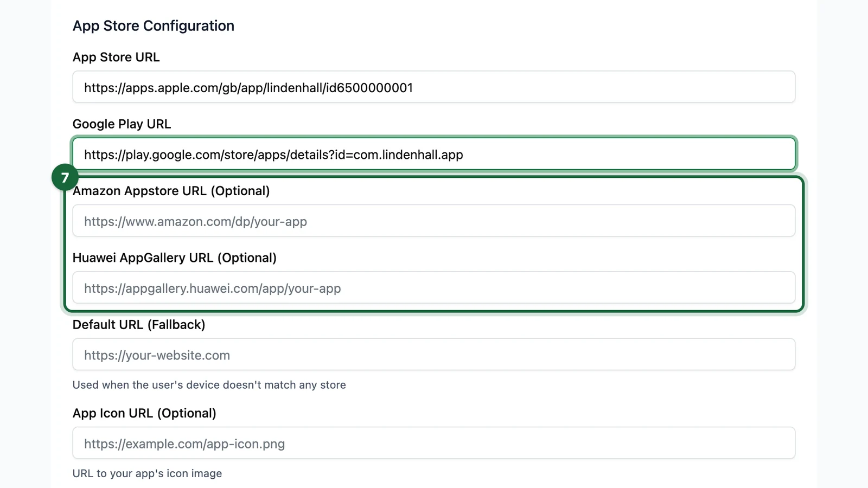This screenshot has height=488, width=868.
Task: Click the App Store Configuration heading
Action: (x=154, y=25)
